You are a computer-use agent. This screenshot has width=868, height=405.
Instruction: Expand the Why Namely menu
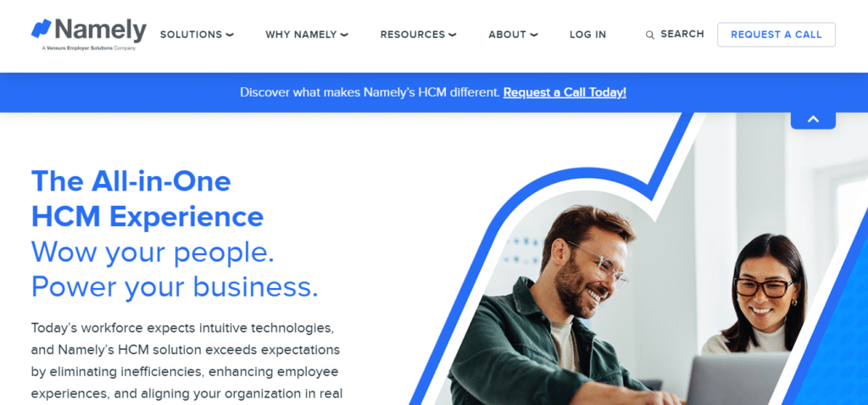307,34
